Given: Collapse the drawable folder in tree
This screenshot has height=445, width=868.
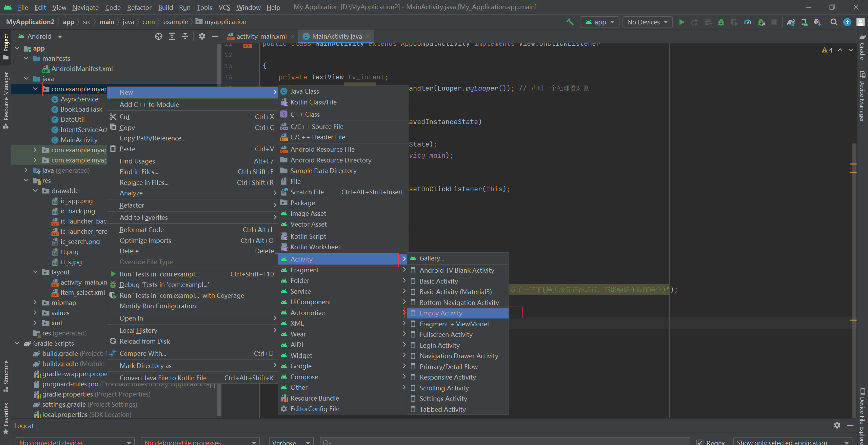Looking at the screenshot, I should (x=35, y=191).
